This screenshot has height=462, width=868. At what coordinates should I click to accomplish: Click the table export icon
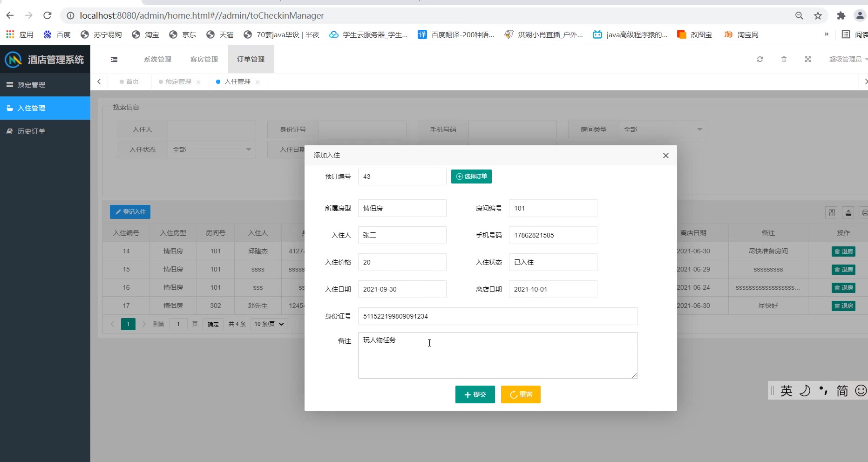click(848, 213)
